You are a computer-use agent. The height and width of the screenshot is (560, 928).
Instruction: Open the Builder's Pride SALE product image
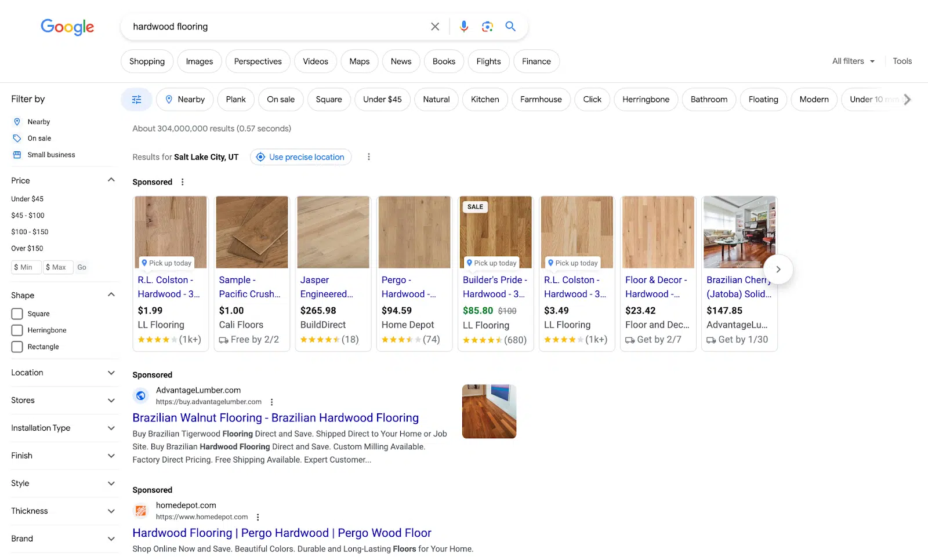click(496, 232)
